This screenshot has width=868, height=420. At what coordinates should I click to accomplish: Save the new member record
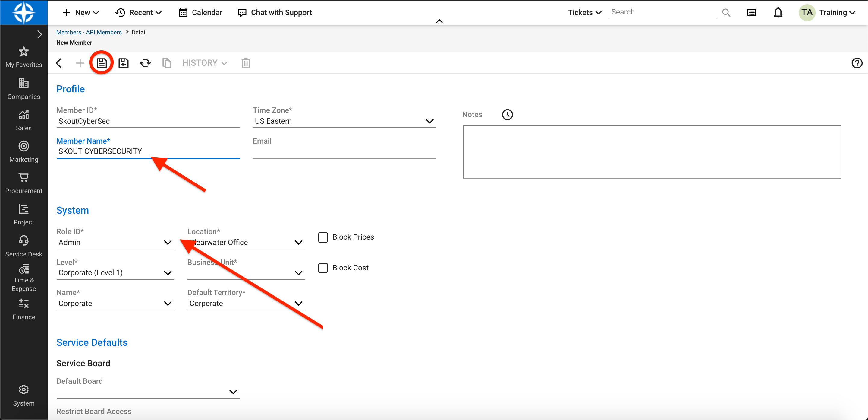pyautogui.click(x=102, y=63)
